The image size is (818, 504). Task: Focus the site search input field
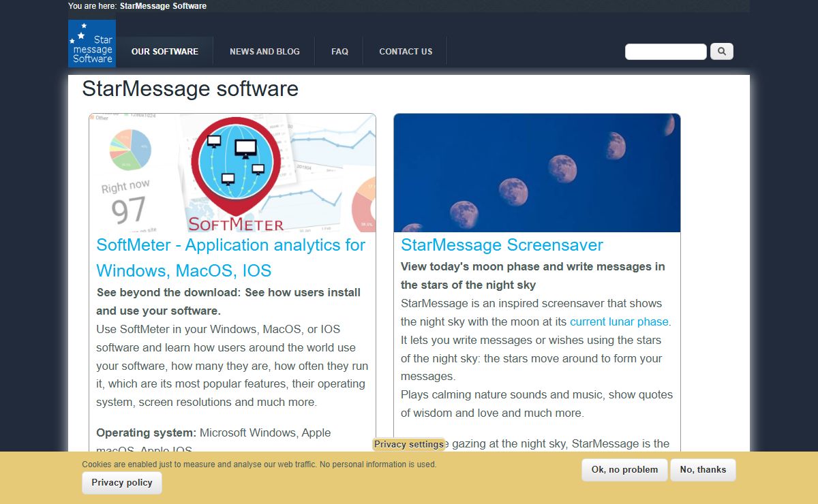(x=666, y=52)
